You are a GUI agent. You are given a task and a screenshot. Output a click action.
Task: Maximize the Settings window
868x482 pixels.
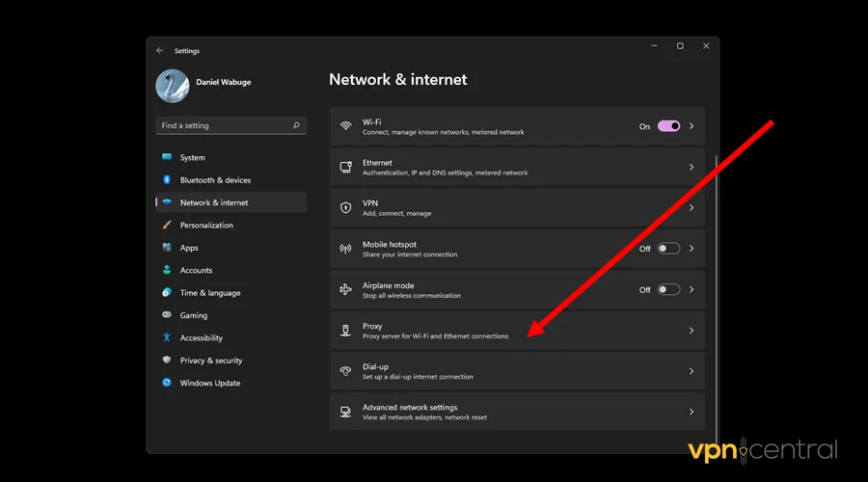tap(680, 46)
